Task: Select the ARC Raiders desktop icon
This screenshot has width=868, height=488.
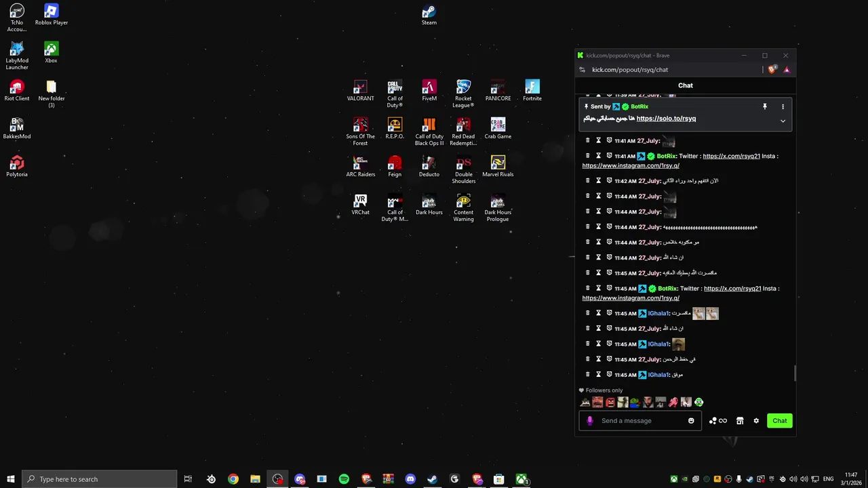Action: click(360, 167)
